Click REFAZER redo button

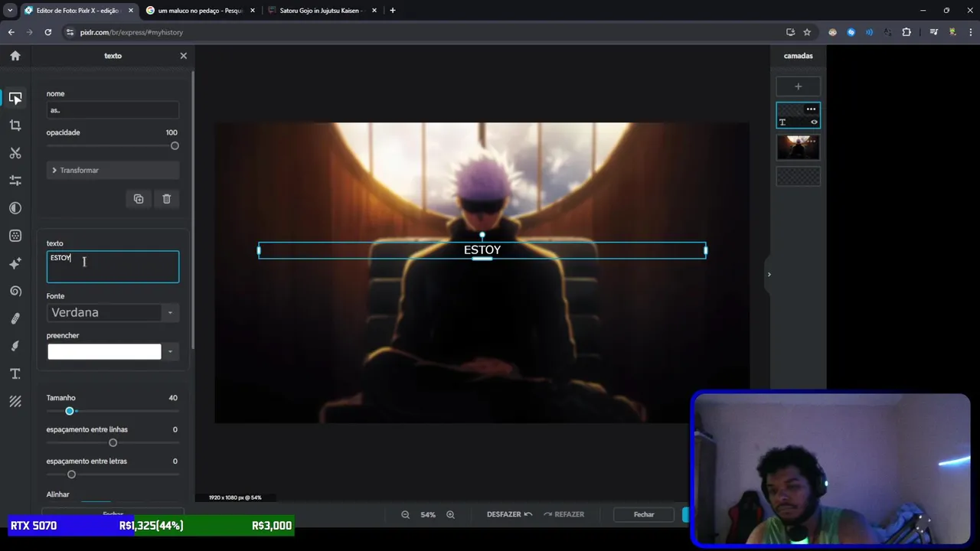click(564, 514)
